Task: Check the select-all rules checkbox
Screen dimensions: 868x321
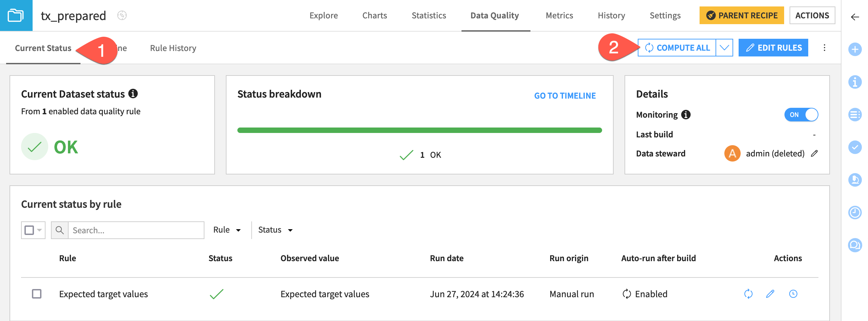Action: [x=30, y=230]
